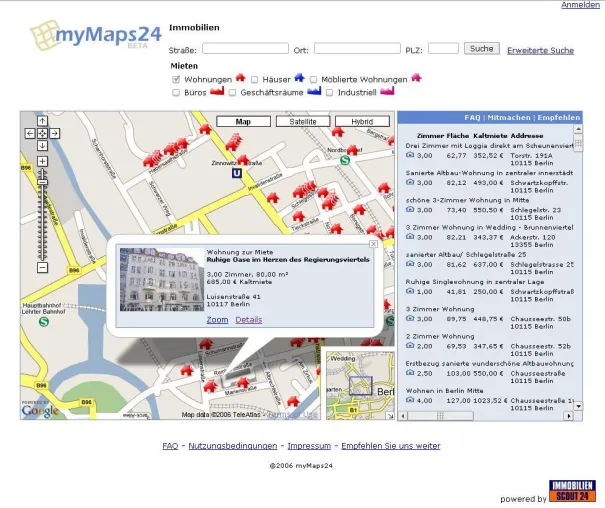Click listing scroll down arrow

[578, 406]
